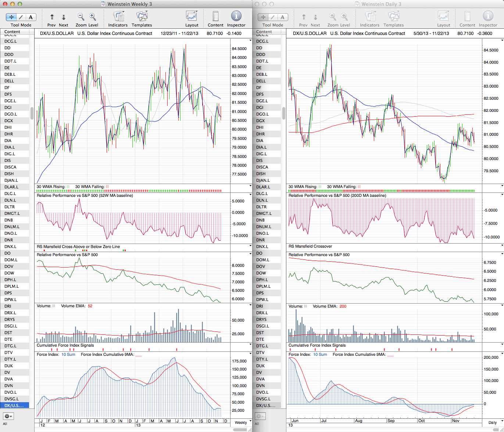
Task: Select DISH in the Weekly watchlist
Action: (x=9, y=174)
